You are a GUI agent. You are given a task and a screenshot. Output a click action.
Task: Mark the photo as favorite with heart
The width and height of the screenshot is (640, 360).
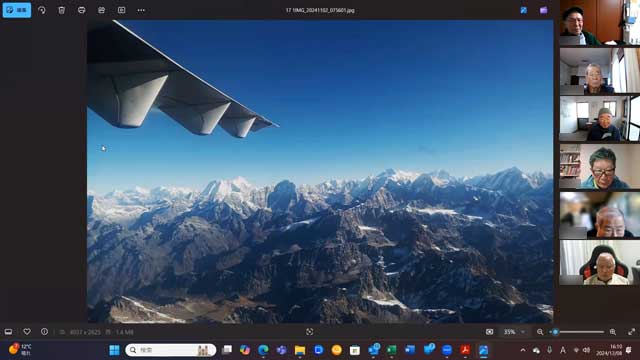click(27, 332)
